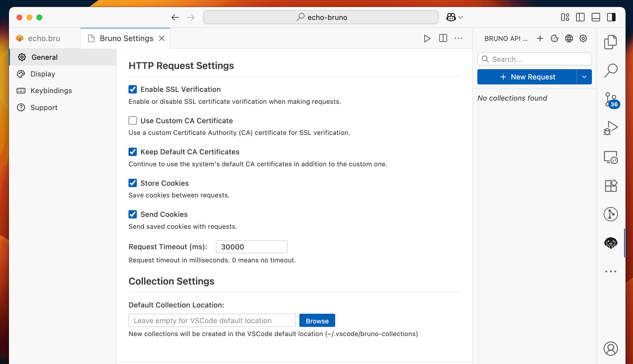Open the Bruno dog extension icon
This screenshot has height=364, width=633.
coord(611,243)
